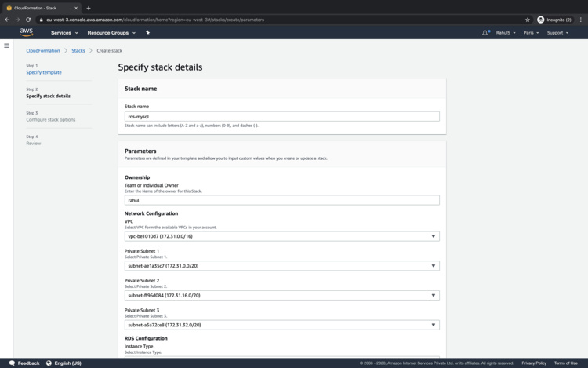Screen dimensions: 588x368
Task: Reload the page with browser refresh icon
Action: point(28,20)
